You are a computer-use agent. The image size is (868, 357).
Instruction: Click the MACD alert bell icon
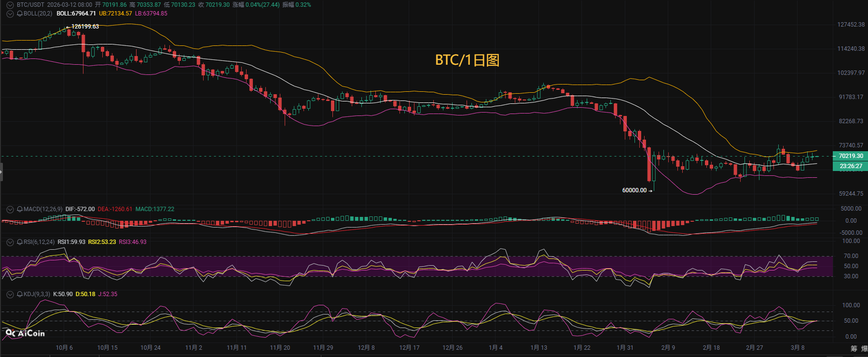pos(20,209)
